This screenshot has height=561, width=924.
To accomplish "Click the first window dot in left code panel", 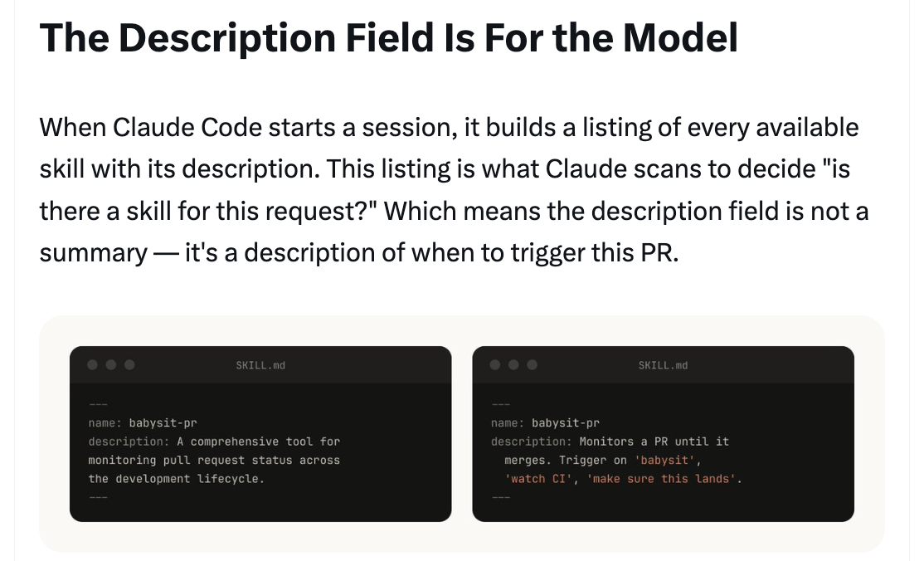I will point(93,364).
